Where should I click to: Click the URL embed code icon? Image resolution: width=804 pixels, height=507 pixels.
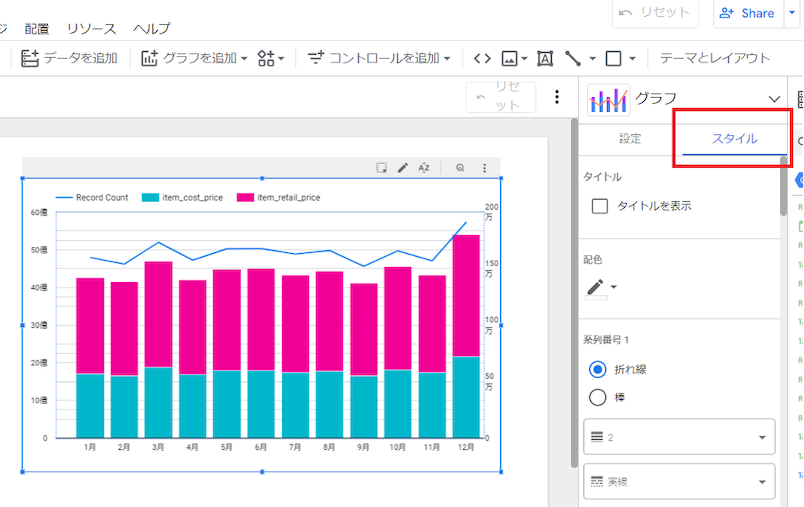tap(482, 58)
